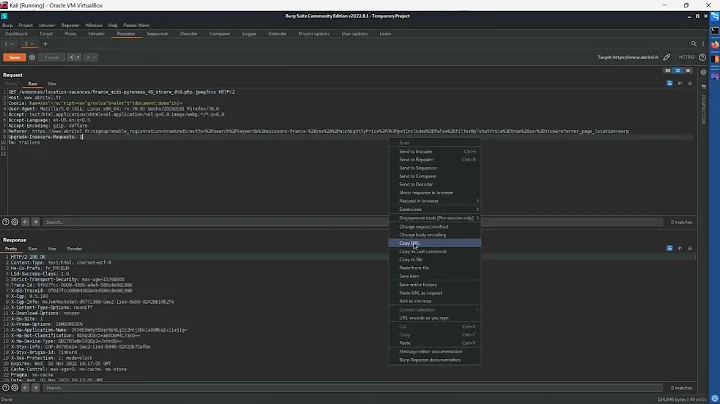The height and width of the screenshot is (404, 720).
Task: Open Firefox from the Kali panel
Action: [x=715, y=45]
